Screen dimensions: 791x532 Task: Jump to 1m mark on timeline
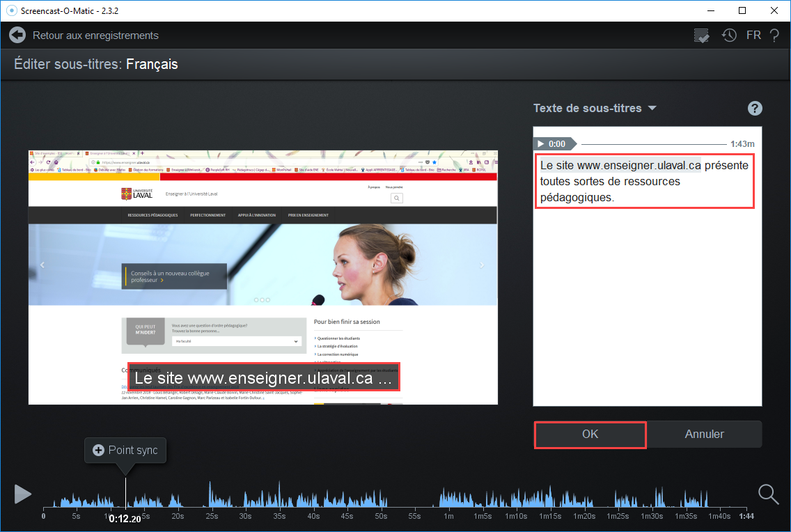[x=448, y=516]
